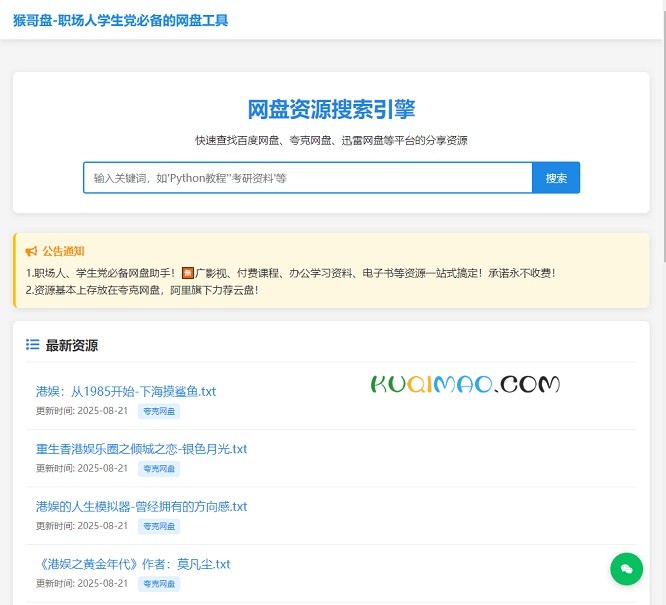Open 《港娱之黄金年代》作者：莫凡尘.txt resource
The image size is (666, 605).
(x=133, y=564)
